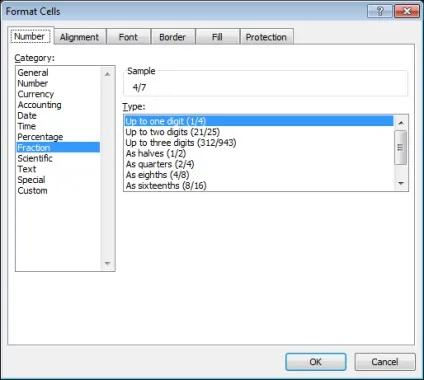Choose Number in Category list
The height and width of the screenshot is (380, 424).
click(58, 83)
